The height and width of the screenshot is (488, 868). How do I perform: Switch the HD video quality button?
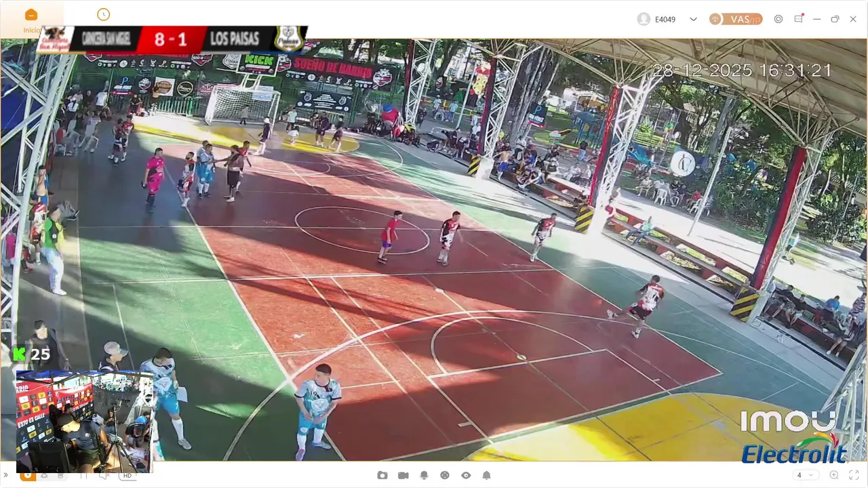[127, 476]
